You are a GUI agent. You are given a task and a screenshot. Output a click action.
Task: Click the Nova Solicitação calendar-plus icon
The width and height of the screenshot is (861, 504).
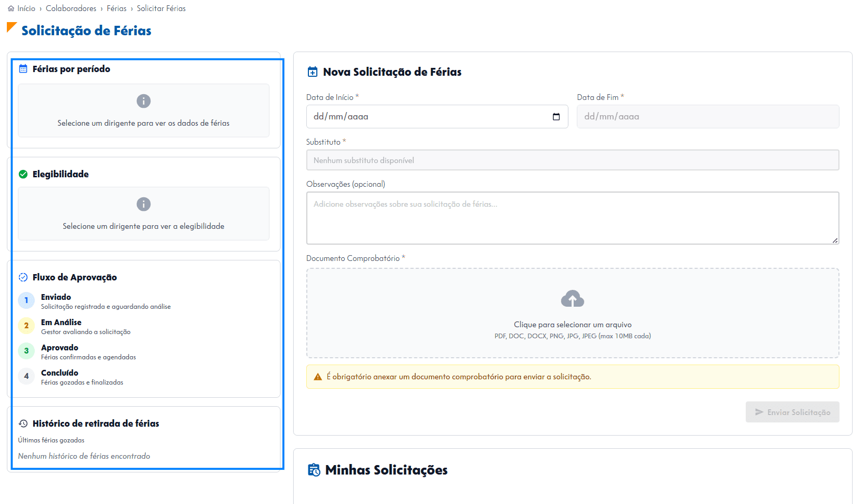[x=313, y=72]
